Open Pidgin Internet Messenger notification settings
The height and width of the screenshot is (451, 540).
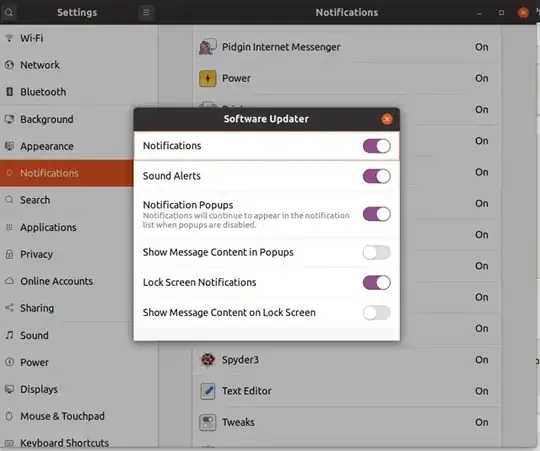point(347,47)
